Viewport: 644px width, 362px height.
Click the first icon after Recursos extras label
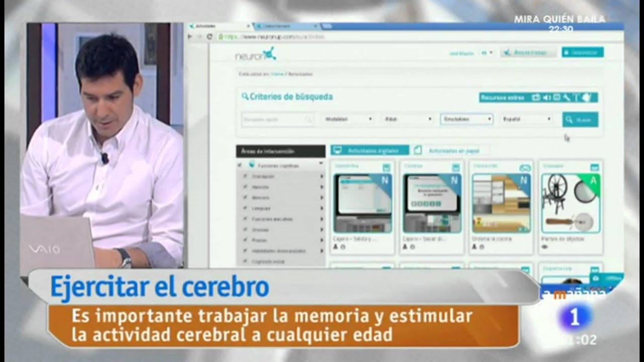536,98
